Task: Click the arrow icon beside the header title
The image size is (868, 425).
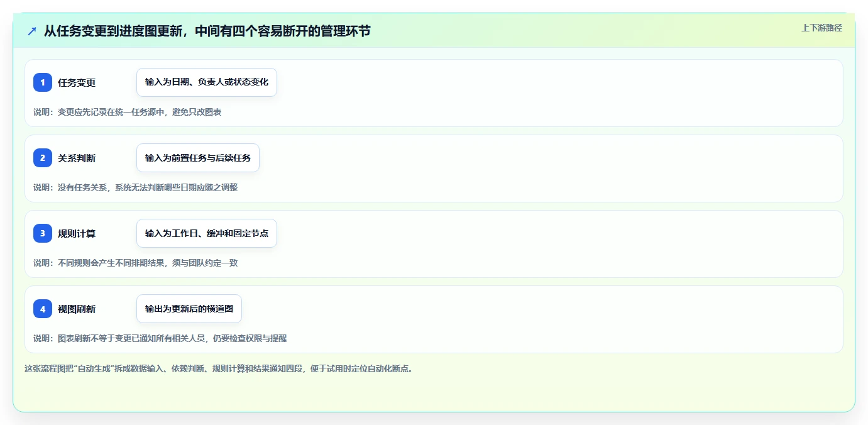Action: pyautogui.click(x=32, y=31)
